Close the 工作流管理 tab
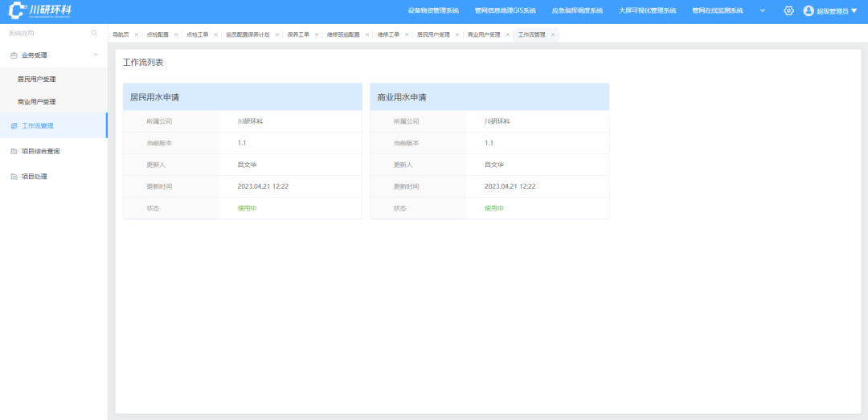 (553, 35)
